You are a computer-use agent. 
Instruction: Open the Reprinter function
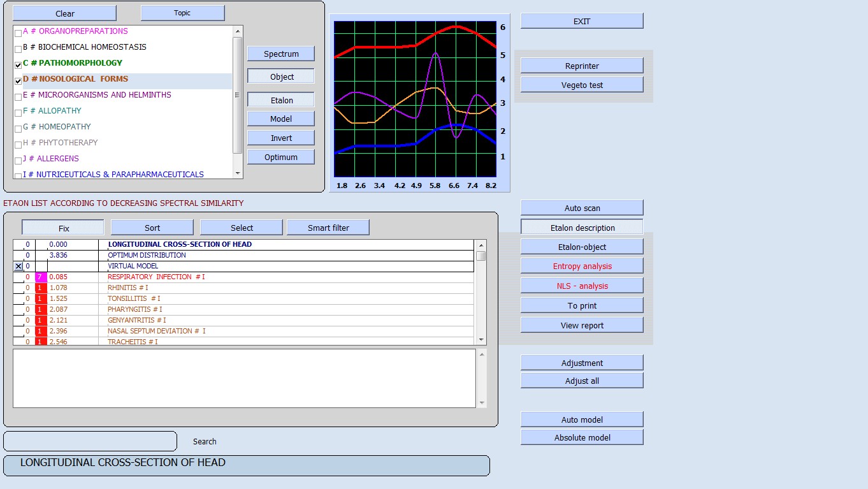click(x=582, y=66)
